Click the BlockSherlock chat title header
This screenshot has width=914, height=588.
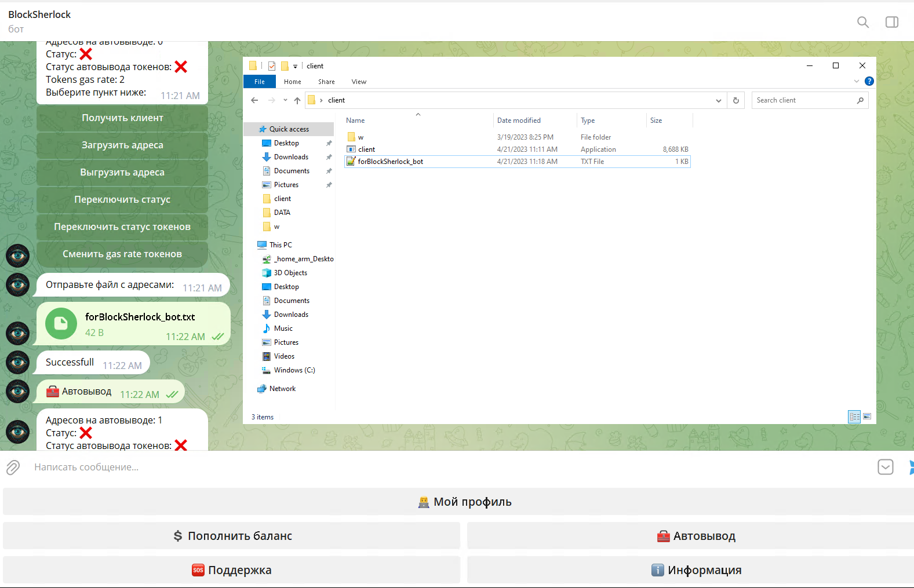click(x=39, y=14)
